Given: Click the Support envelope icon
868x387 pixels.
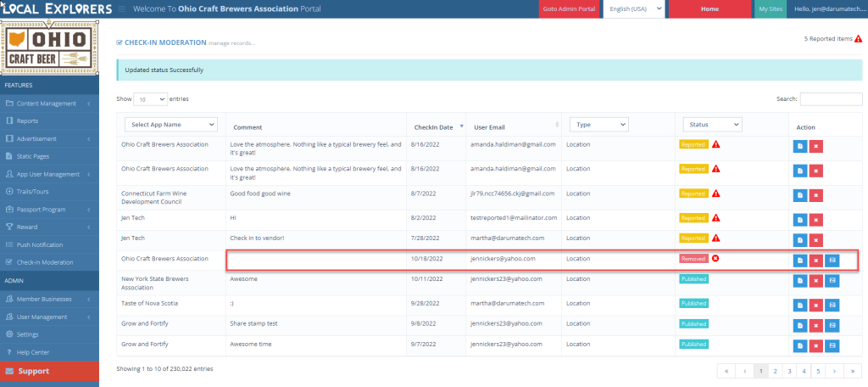Looking at the screenshot, I should pos(9,372).
